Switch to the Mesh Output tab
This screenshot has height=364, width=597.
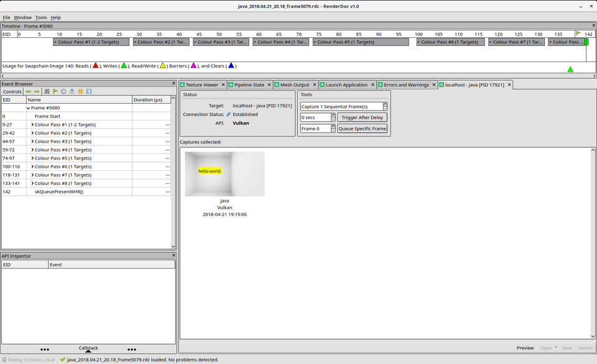pyautogui.click(x=295, y=85)
